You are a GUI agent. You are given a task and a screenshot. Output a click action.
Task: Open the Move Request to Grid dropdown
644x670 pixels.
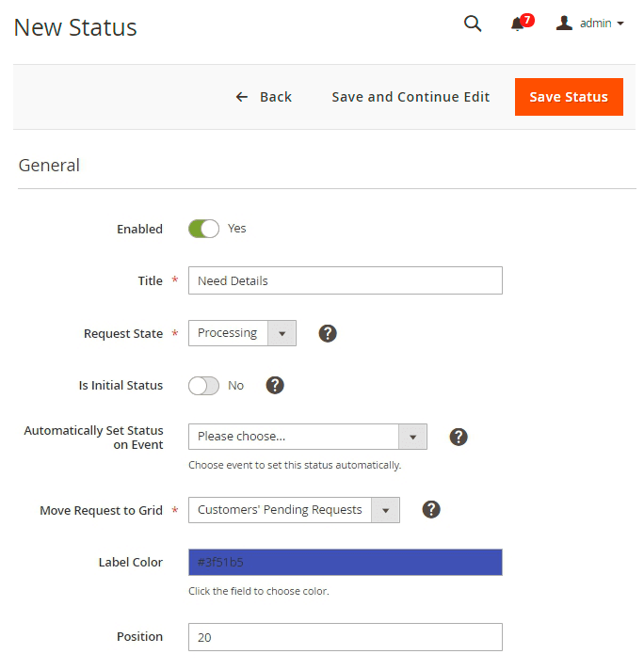pos(294,510)
